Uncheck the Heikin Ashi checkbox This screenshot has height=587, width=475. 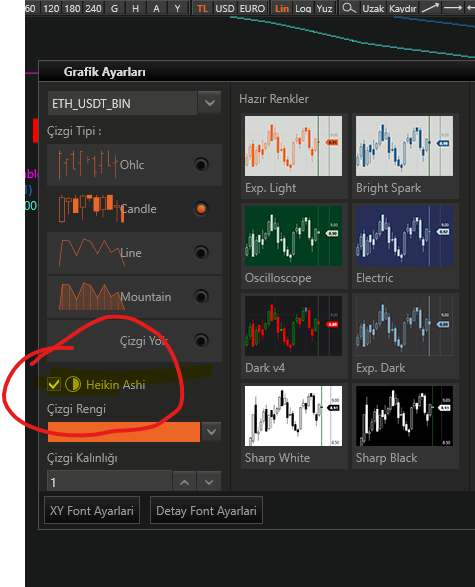click(54, 384)
